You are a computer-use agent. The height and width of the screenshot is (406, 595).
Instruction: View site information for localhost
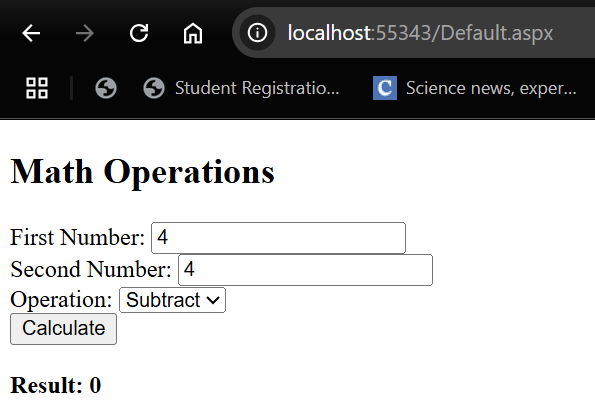[257, 32]
